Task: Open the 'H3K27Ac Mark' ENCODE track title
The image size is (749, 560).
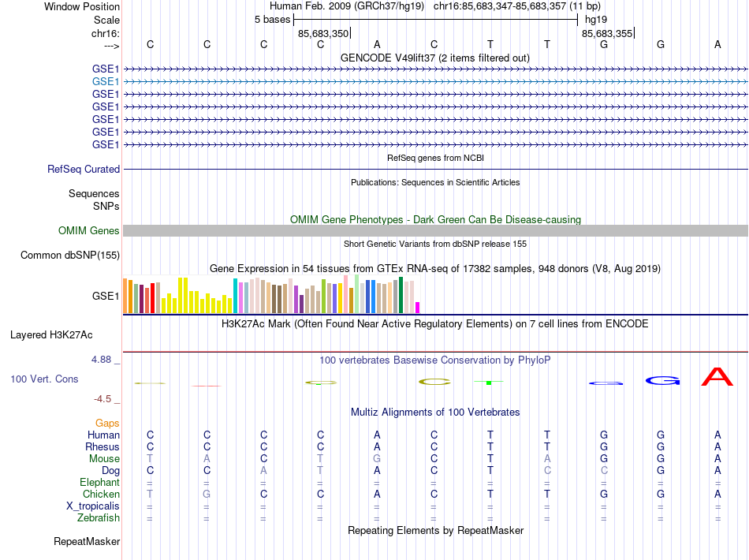Action: (434, 324)
